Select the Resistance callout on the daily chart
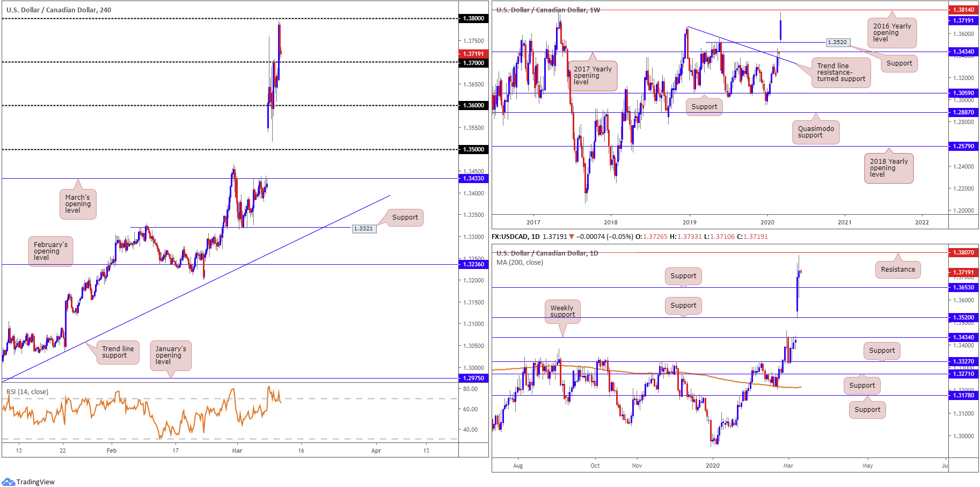Screen dimensions: 980x487 (x=898, y=270)
